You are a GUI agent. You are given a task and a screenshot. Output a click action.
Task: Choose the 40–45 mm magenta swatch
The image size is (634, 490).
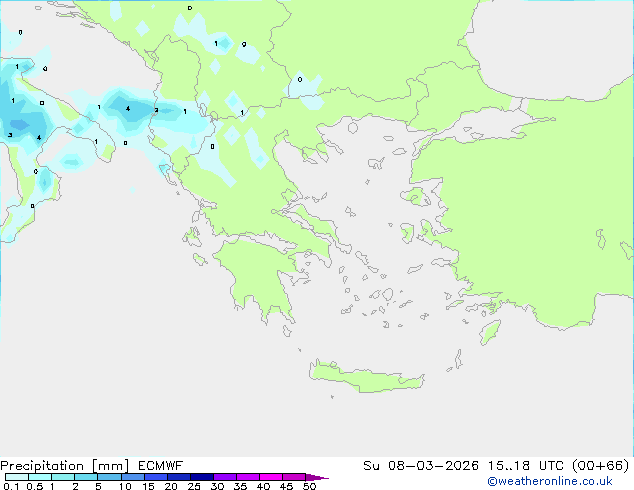[x=271, y=477]
